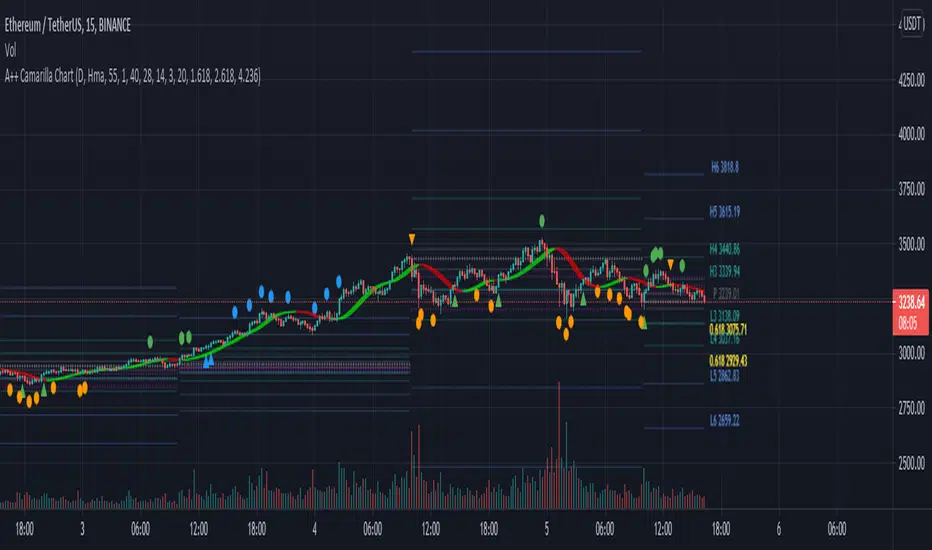Click the 3000.00 price axis label
The height and width of the screenshot is (550, 932).
click(x=911, y=354)
